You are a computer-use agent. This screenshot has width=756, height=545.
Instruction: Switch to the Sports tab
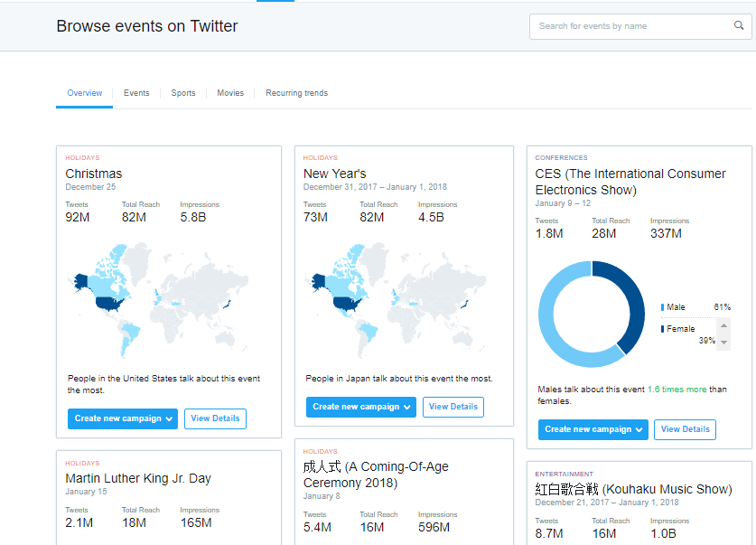[x=183, y=93]
